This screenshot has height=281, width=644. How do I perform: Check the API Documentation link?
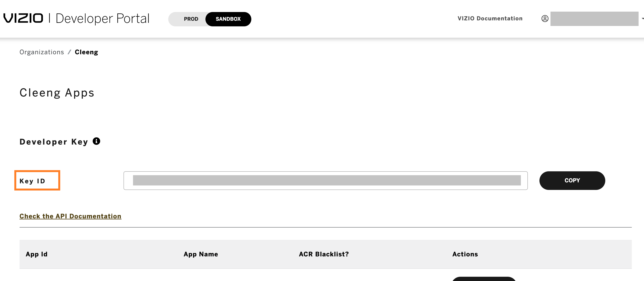(x=70, y=216)
